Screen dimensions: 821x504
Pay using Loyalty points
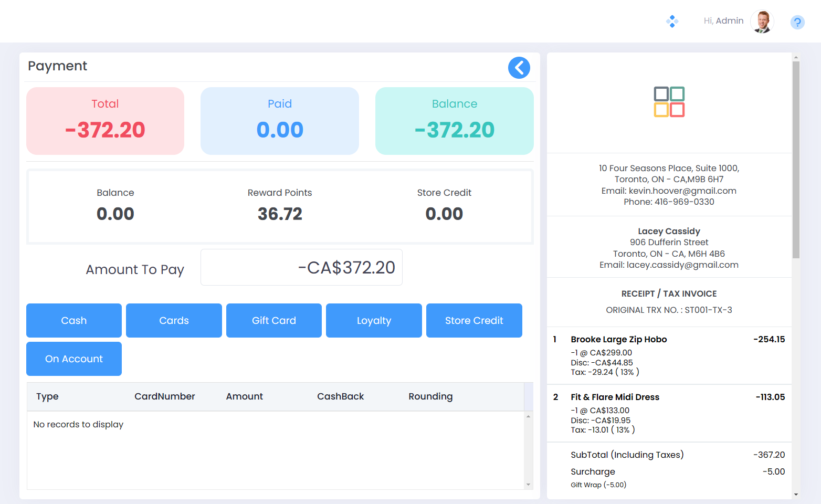[374, 320]
